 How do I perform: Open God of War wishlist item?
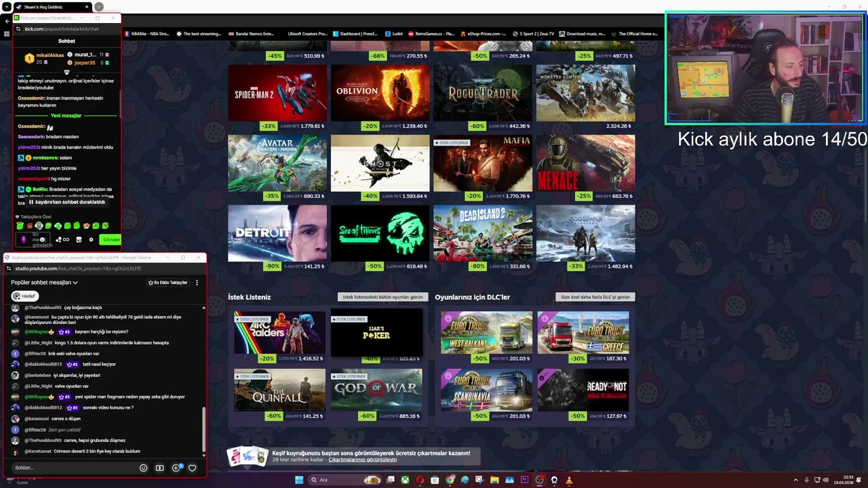(376, 390)
